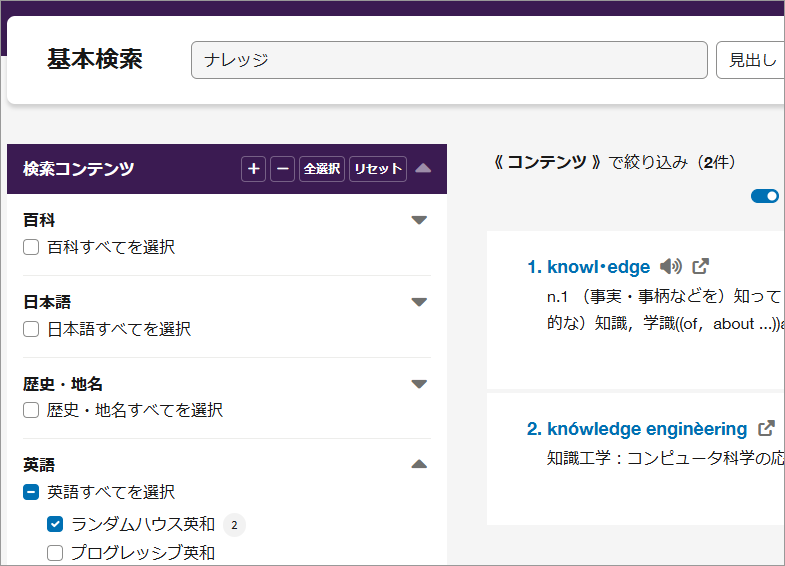
Task: Click the ランダムハウス英和 count badge 2
Action: click(x=234, y=525)
